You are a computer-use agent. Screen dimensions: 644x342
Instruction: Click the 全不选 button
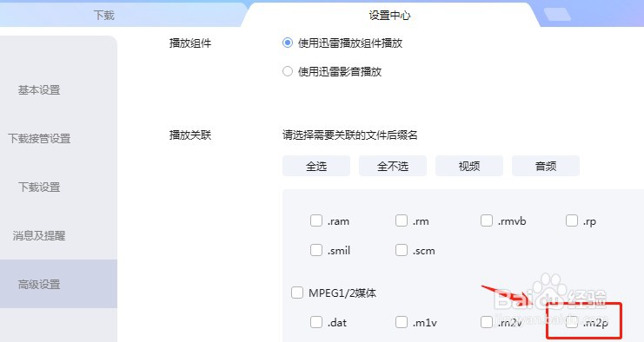(393, 166)
